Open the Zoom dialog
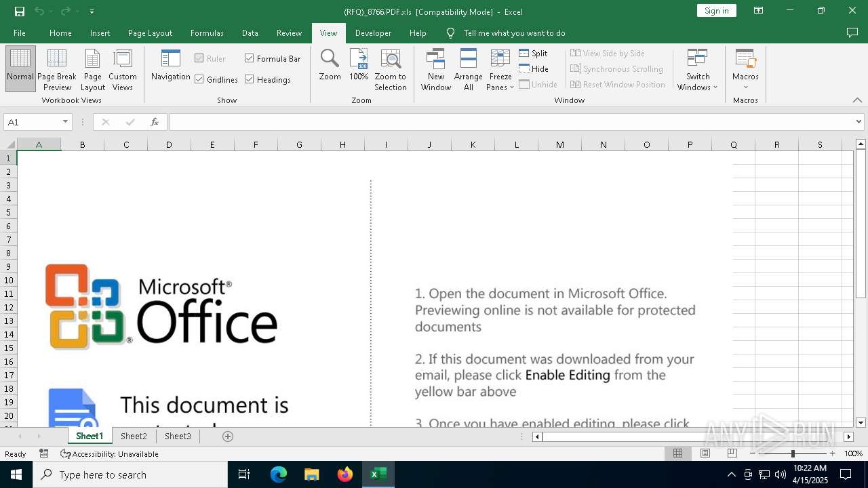 [330, 66]
